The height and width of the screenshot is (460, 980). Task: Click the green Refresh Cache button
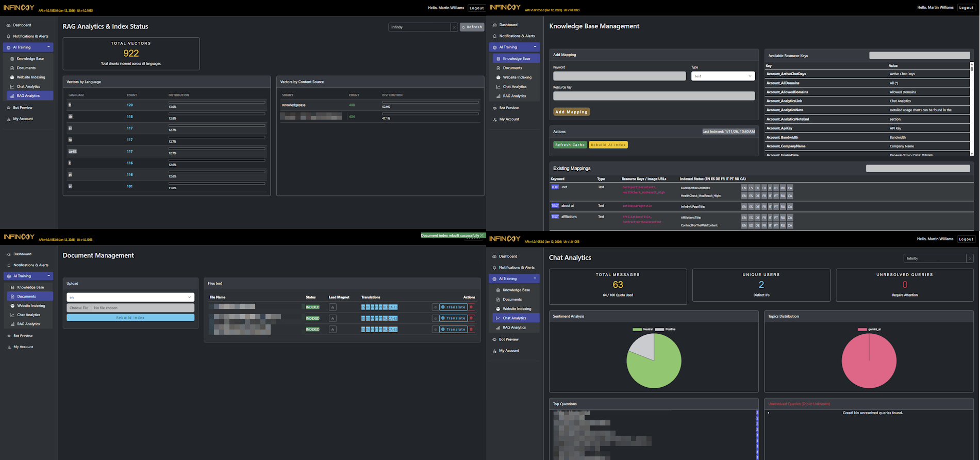tap(570, 145)
